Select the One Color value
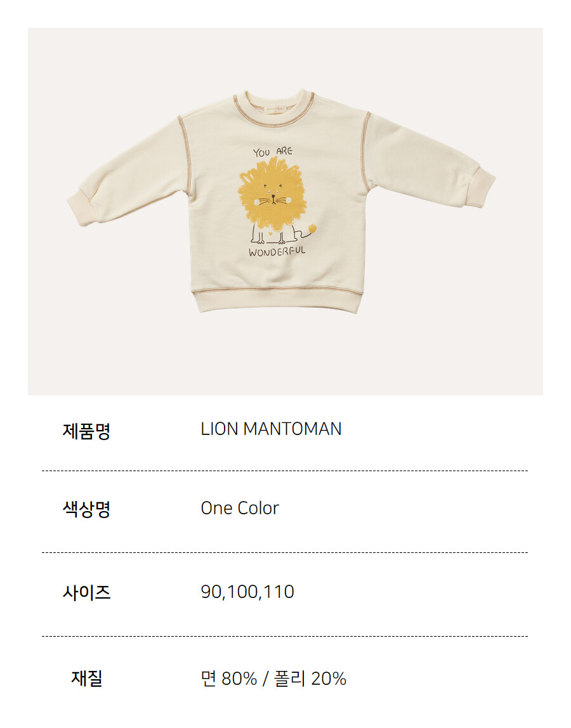The height and width of the screenshot is (728, 571). [x=239, y=509]
